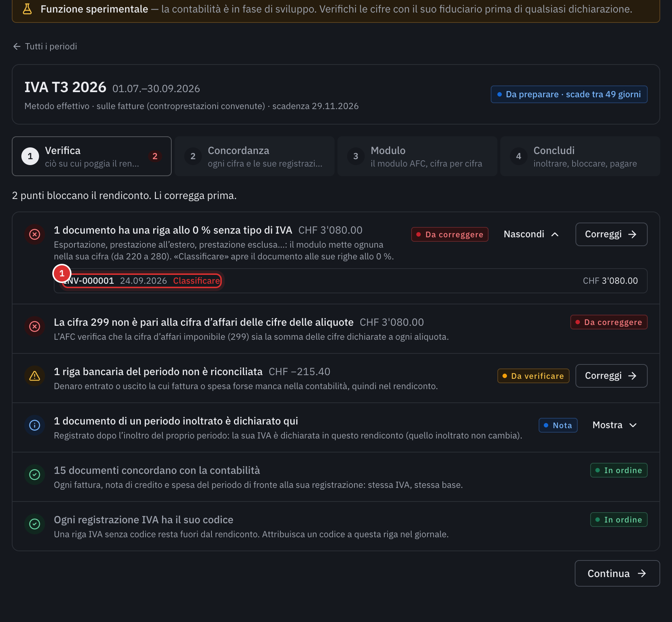Image resolution: width=672 pixels, height=622 pixels.
Task: Click the title '1 riga bancaria del periodo'
Action: 158,371
